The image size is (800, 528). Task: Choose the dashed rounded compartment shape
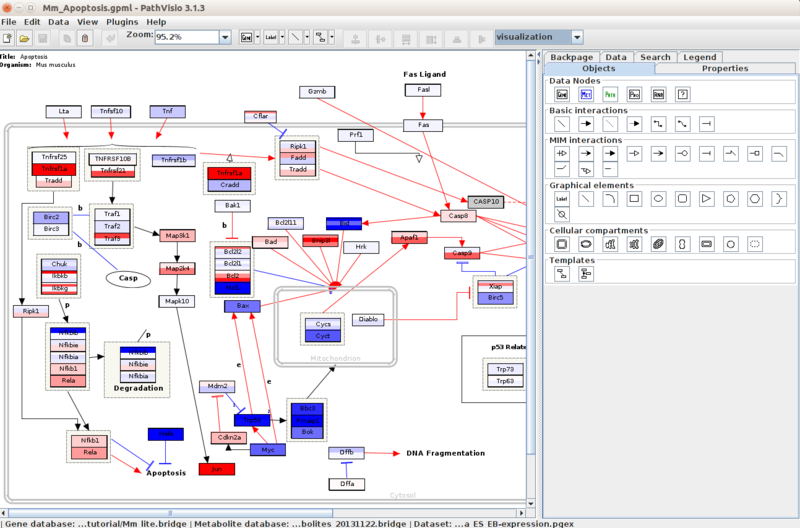(755, 244)
